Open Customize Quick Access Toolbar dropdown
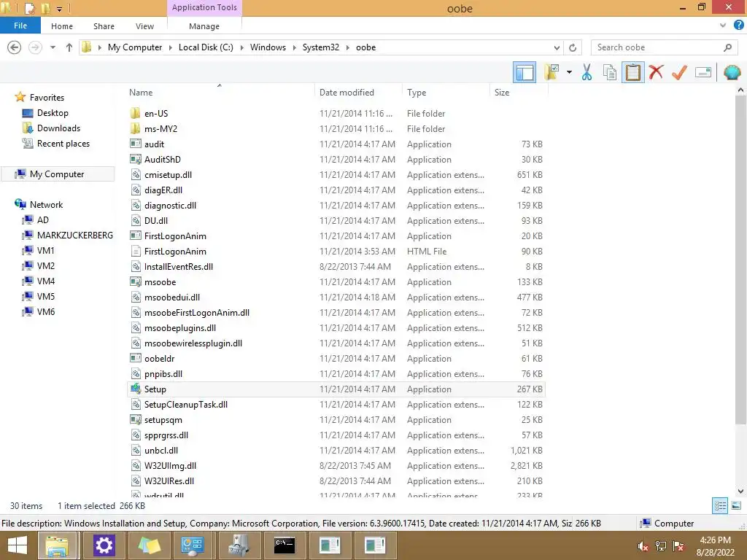The height and width of the screenshot is (560, 747). 60,9
